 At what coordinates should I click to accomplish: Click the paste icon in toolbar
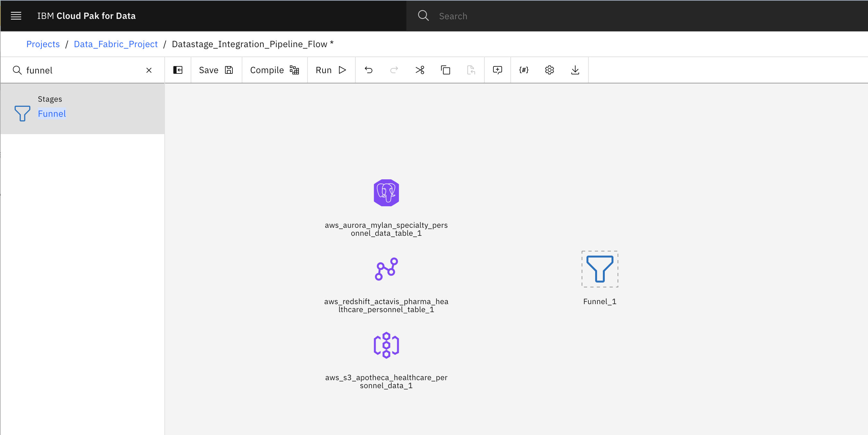coord(471,70)
